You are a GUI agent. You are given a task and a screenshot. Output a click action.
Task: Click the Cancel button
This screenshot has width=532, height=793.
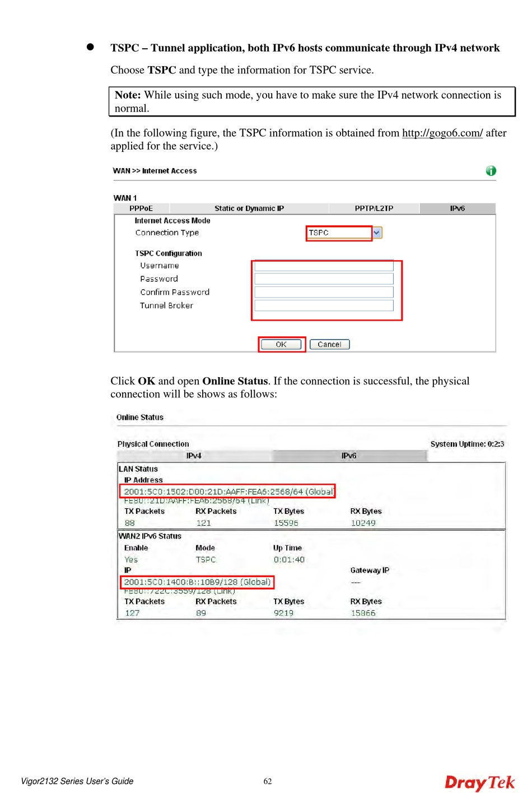[329, 345]
